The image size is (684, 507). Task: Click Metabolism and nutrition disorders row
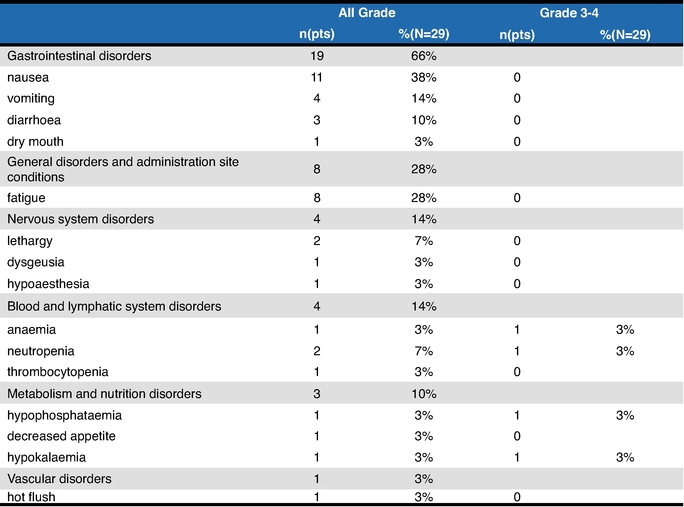[342, 394]
